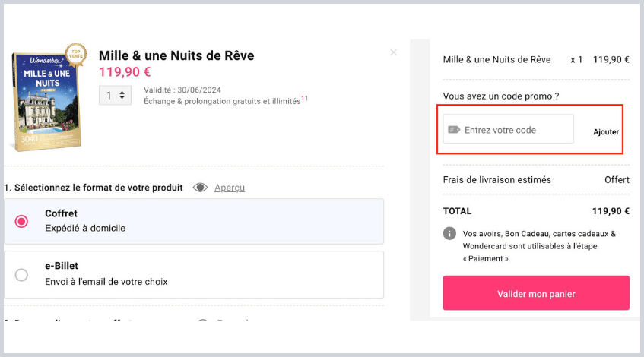
Task: Click the promo code input field
Action: point(509,129)
